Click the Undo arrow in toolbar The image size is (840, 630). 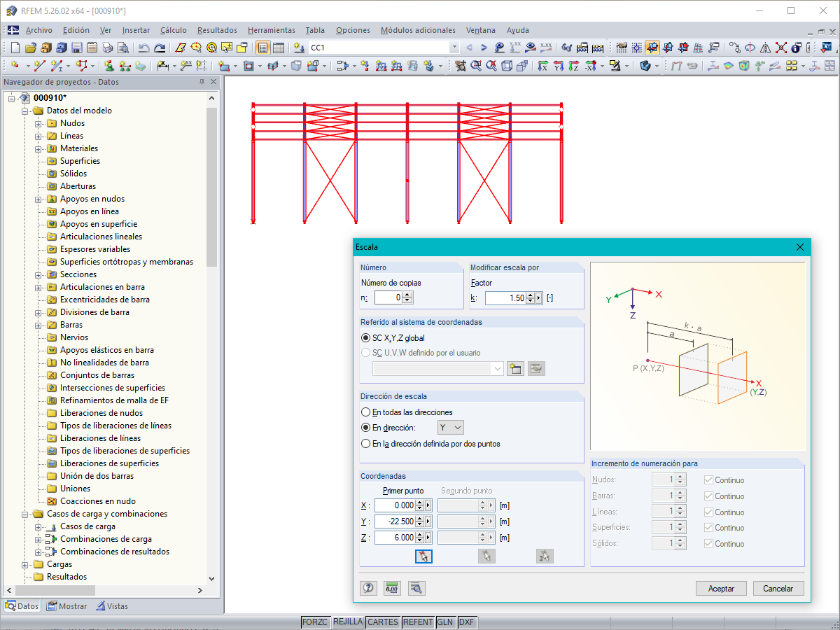[x=143, y=48]
